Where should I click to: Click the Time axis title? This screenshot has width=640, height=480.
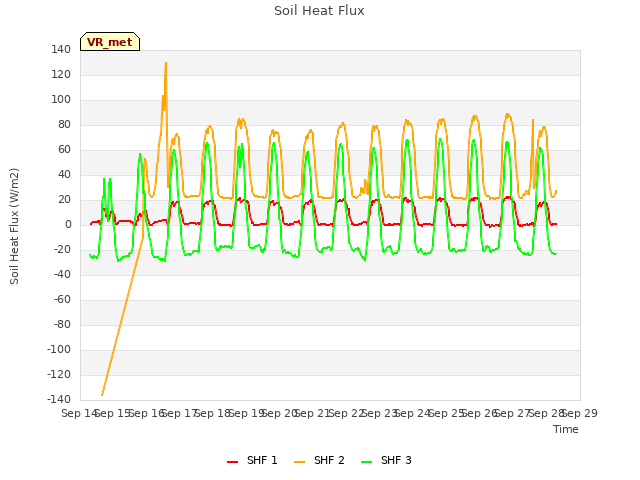pyautogui.click(x=566, y=429)
